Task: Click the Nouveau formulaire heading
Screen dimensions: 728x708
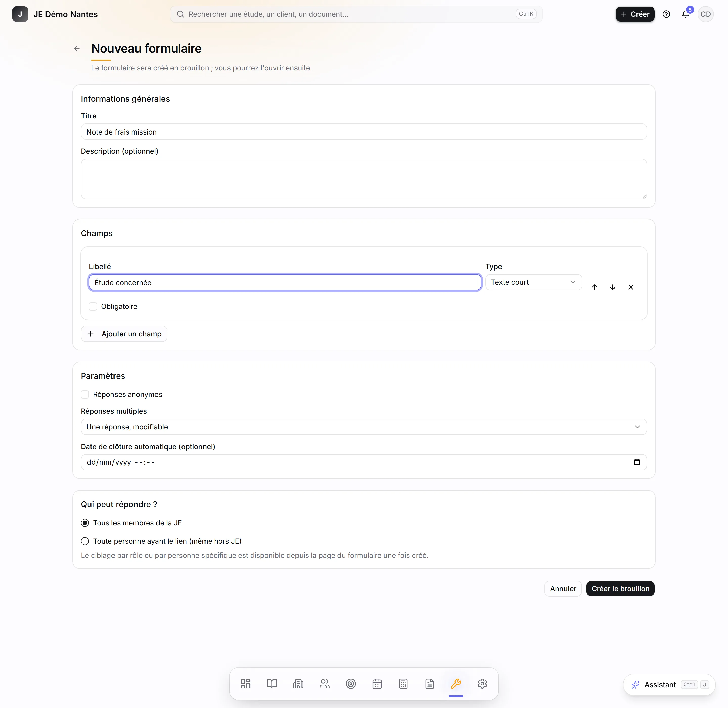Action: (146, 48)
